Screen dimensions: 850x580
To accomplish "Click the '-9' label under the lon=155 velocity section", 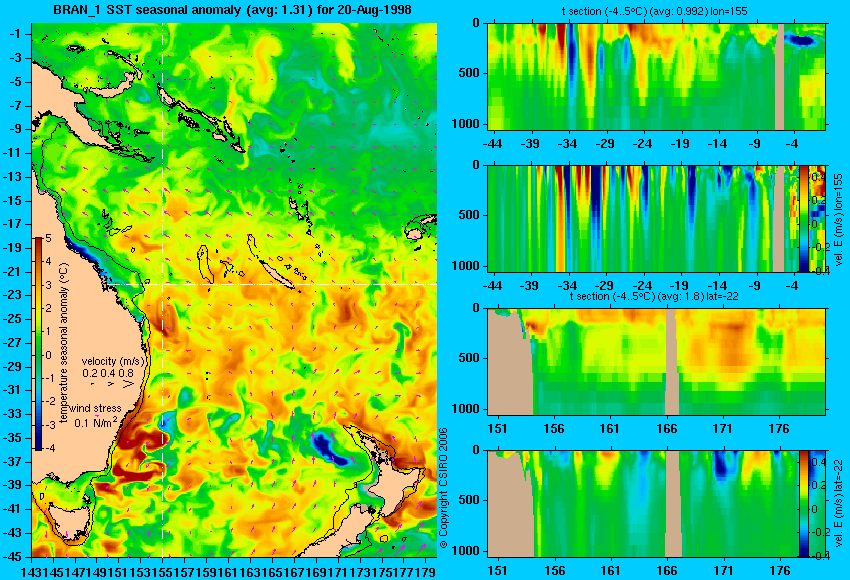I will tap(755, 286).
